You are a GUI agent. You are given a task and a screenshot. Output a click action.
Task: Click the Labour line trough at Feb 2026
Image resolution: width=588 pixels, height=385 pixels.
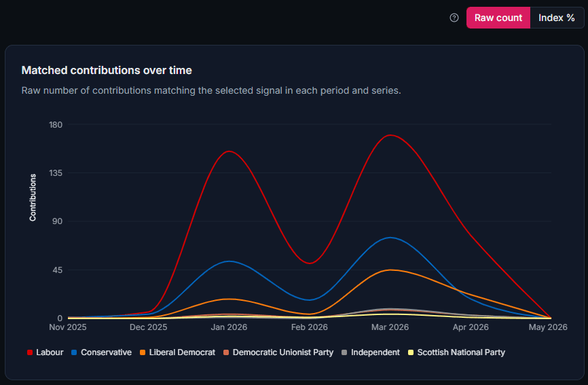point(310,263)
